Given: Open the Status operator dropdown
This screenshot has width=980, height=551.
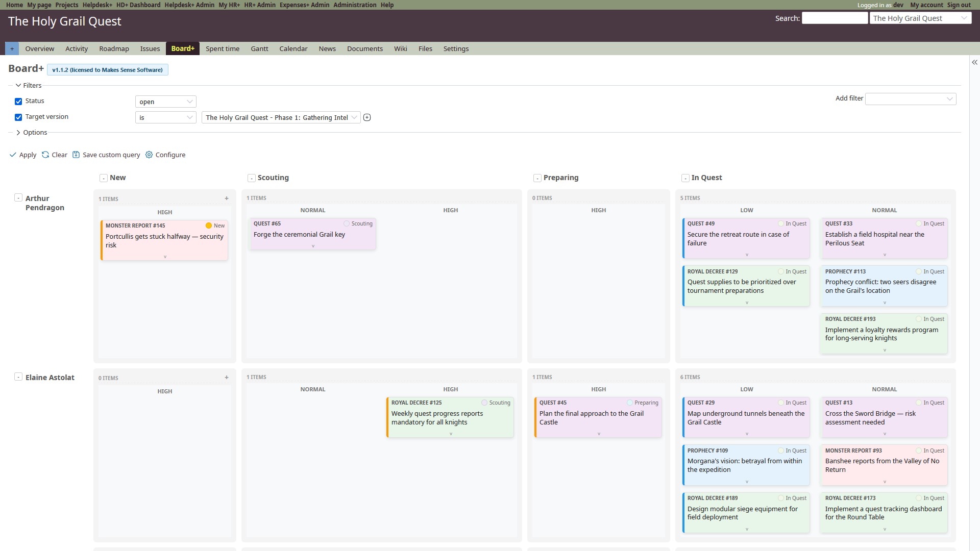Looking at the screenshot, I should (165, 102).
